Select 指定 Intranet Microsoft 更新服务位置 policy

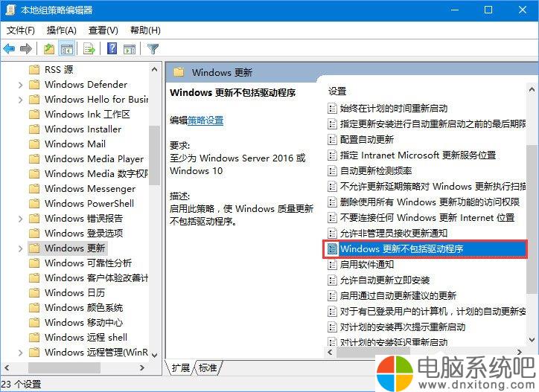(x=418, y=155)
